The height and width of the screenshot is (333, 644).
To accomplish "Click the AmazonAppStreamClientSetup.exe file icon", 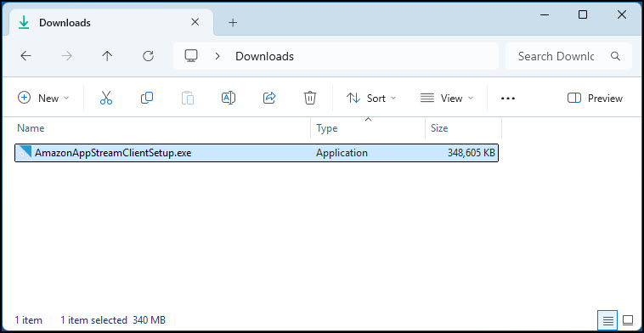I will click(25, 153).
